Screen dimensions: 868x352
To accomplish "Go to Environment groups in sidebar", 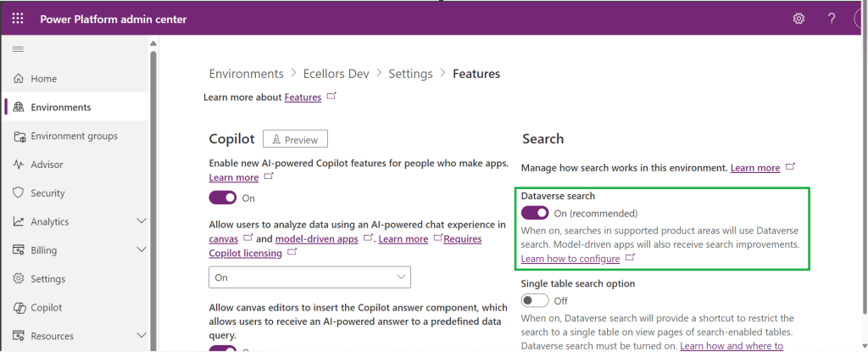I will (x=74, y=136).
